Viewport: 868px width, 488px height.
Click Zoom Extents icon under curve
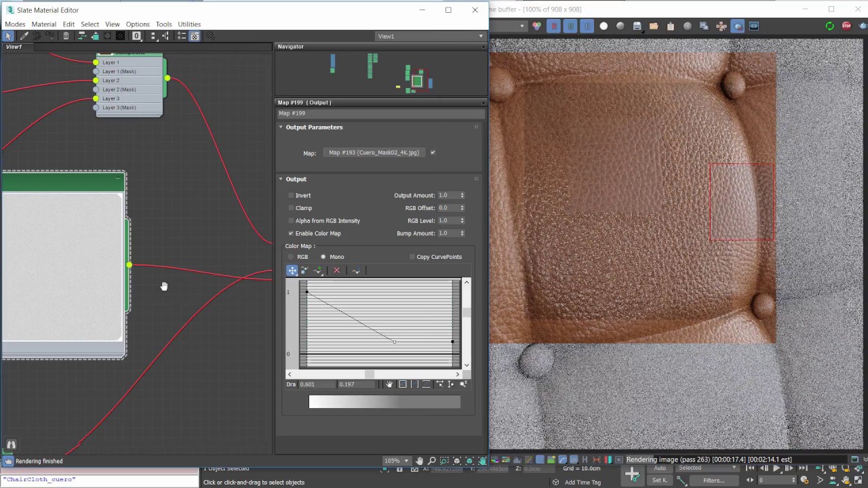(403, 384)
